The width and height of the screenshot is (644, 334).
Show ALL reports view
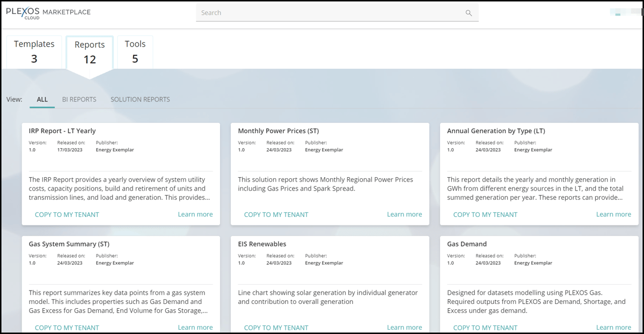tap(42, 99)
